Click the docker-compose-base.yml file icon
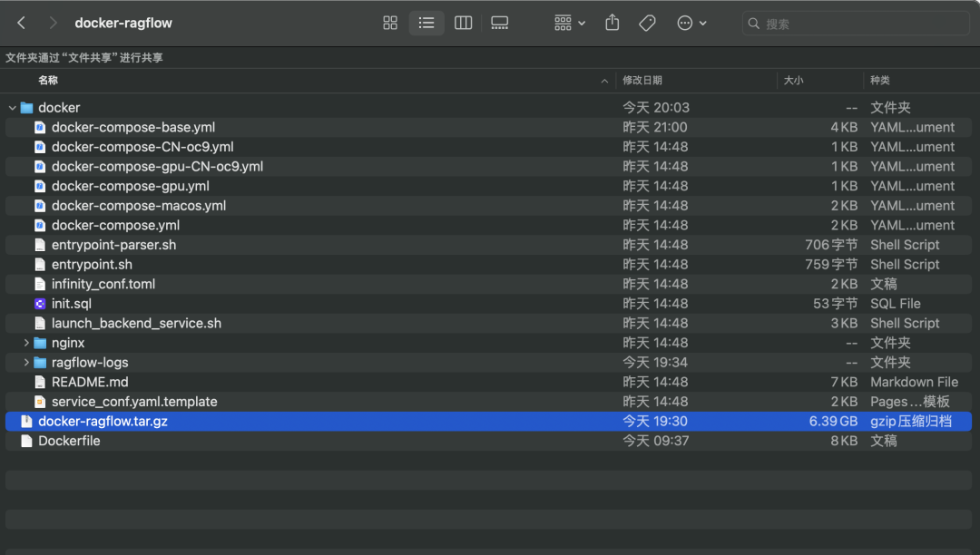 (40, 127)
